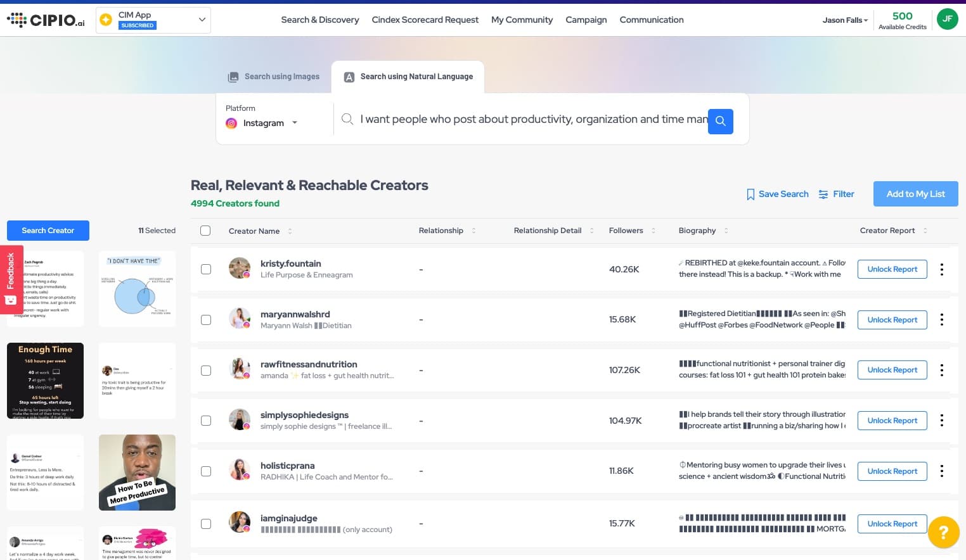Click the Instagram platform icon
Screen dimensions: 966x560
tap(231, 124)
